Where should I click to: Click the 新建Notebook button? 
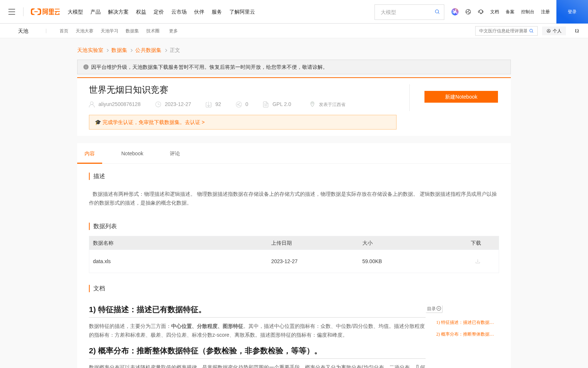click(x=461, y=97)
